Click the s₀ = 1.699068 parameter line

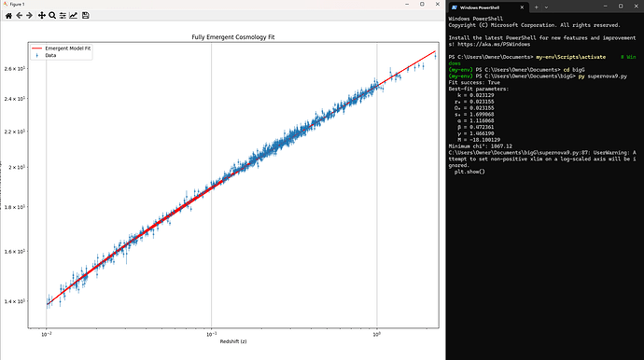(x=474, y=115)
